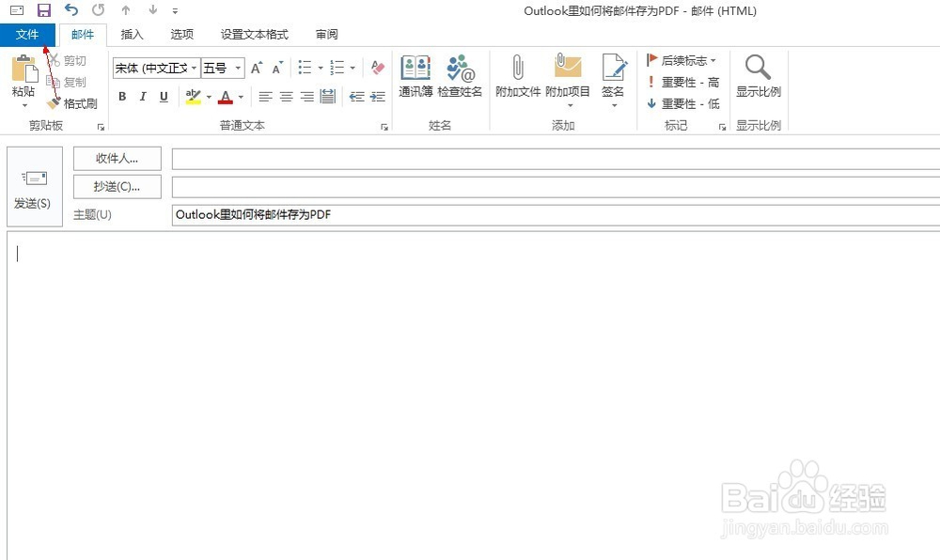Switch to the 邮件 tab
The height and width of the screenshot is (560, 940).
83,35
